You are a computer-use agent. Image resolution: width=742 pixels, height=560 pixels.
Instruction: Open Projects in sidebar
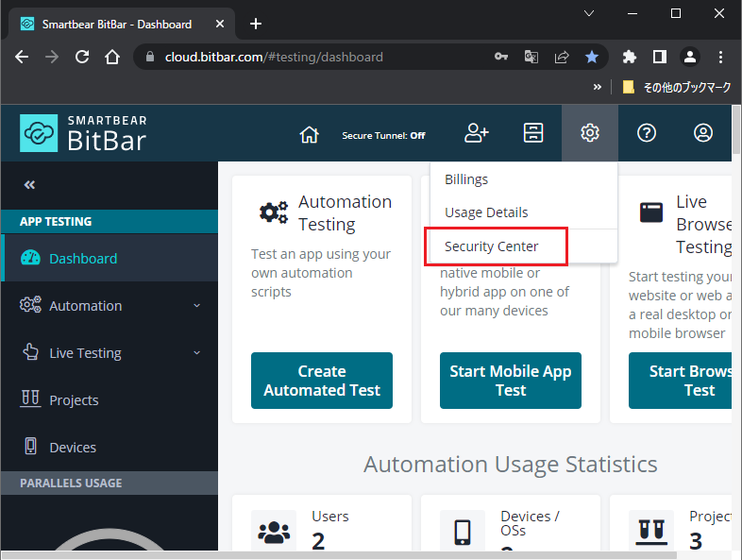[110, 400]
